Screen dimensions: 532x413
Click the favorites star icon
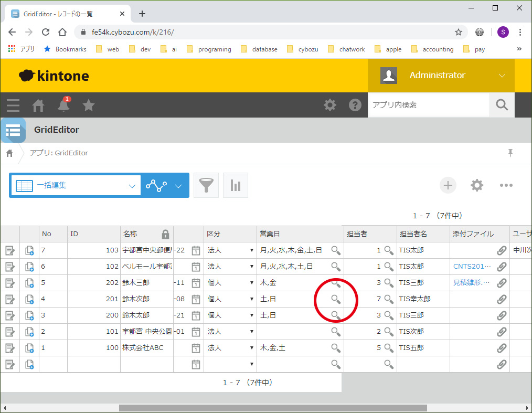89,105
